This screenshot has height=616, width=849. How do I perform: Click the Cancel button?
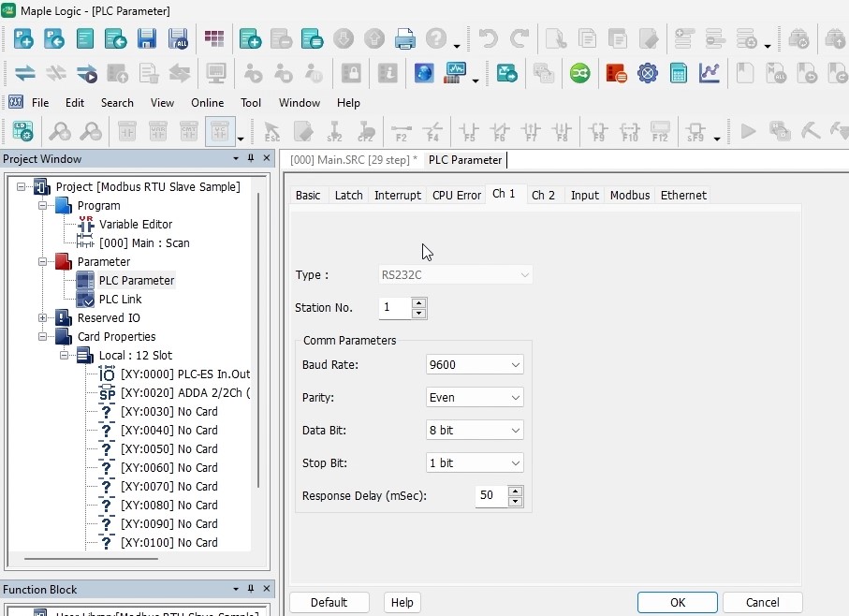click(x=762, y=603)
